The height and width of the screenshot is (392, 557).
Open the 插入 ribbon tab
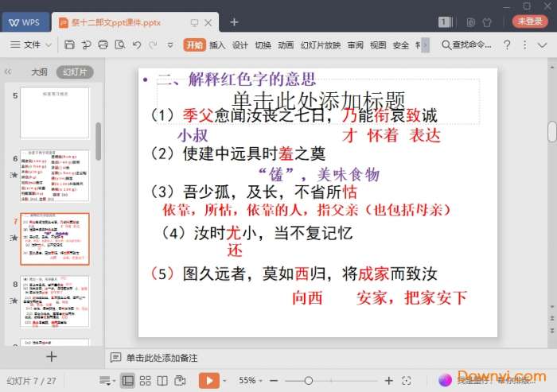217,45
